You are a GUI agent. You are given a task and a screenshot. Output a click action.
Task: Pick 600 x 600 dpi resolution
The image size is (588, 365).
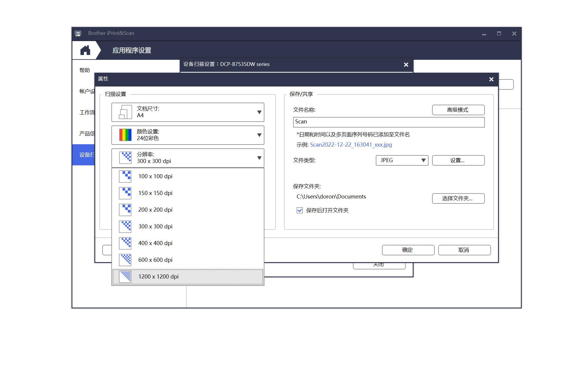[x=188, y=260]
